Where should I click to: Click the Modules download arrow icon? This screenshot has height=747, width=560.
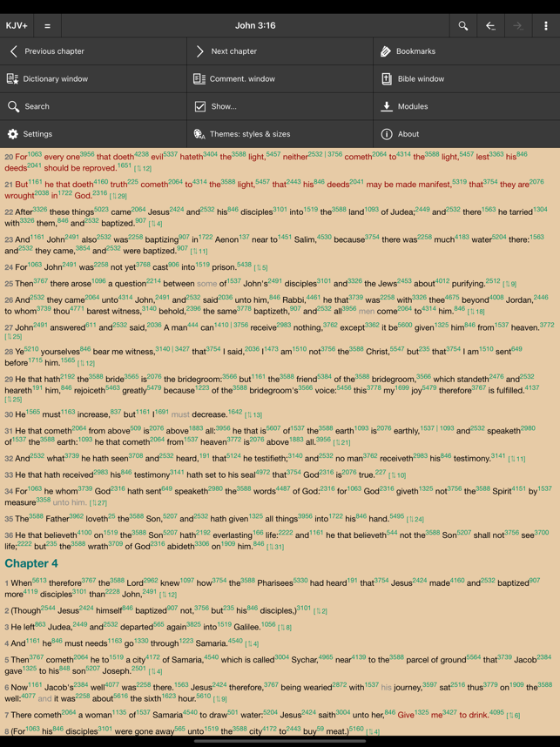click(x=387, y=106)
